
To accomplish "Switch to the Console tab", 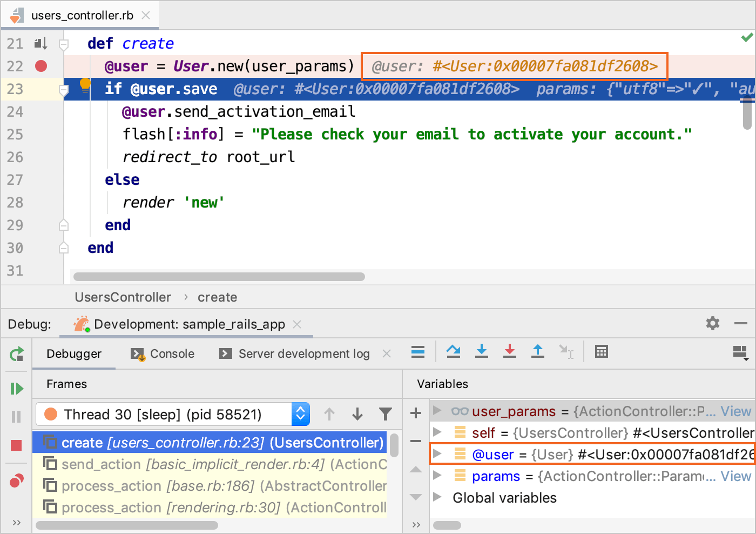I will pyautogui.click(x=163, y=354).
